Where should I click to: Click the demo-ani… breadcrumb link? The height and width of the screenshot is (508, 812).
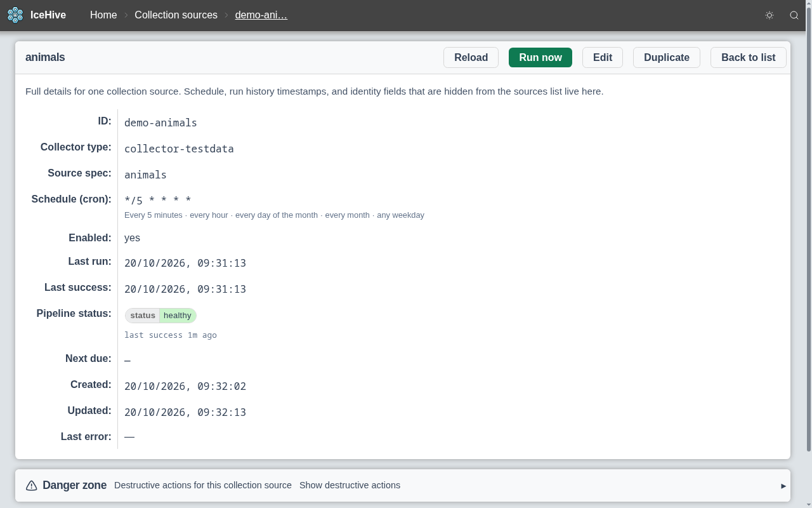pos(261,15)
